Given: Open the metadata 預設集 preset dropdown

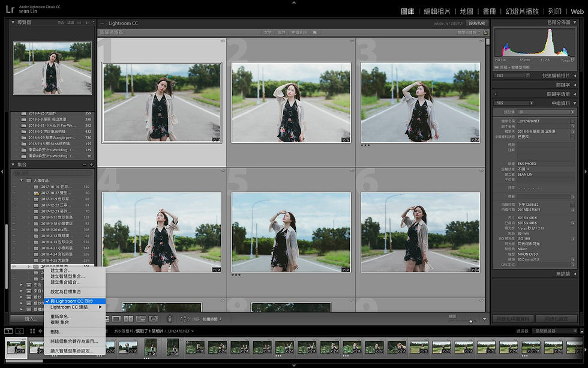Looking at the screenshot, I should tap(546, 112).
